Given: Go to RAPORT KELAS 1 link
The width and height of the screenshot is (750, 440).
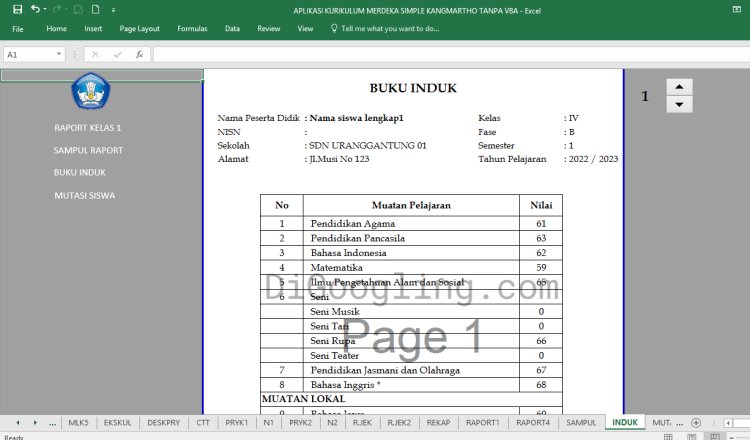Looking at the screenshot, I should (x=88, y=128).
